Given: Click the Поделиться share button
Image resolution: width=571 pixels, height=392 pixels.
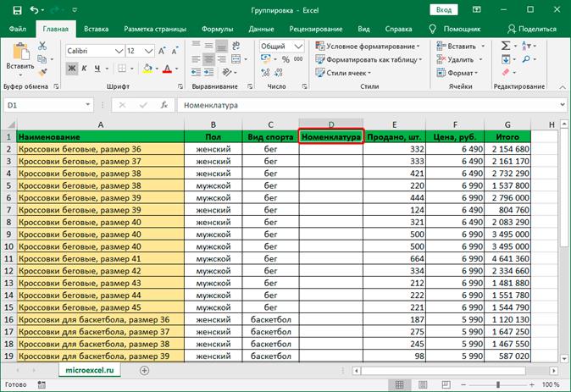Looking at the screenshot, I should tap(532, 29).
